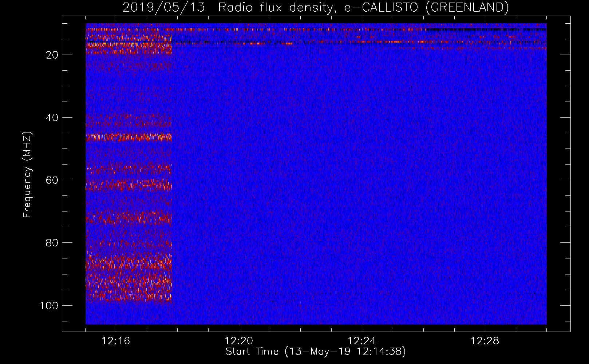This screenshot has width=589, height=364.
Task: Click the 20 frequency tick label
Action: pyautogui.click(x=52, y=55)
